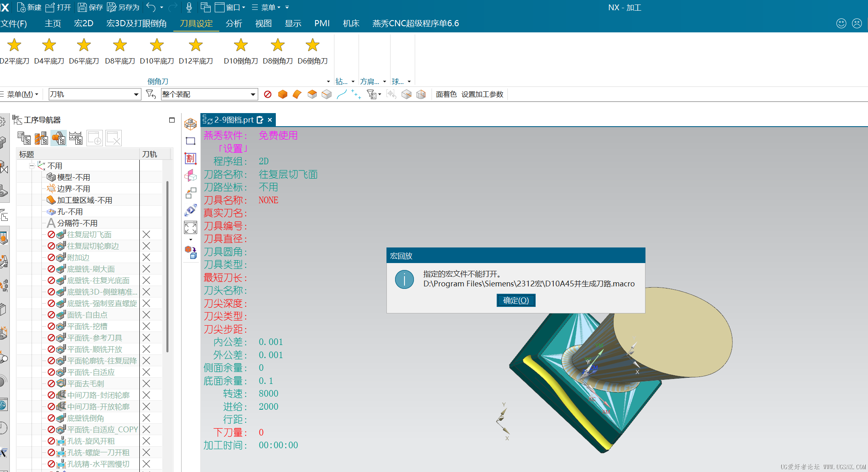
Task: Switch to Machine Tool View icon
Action: (41, 138)
